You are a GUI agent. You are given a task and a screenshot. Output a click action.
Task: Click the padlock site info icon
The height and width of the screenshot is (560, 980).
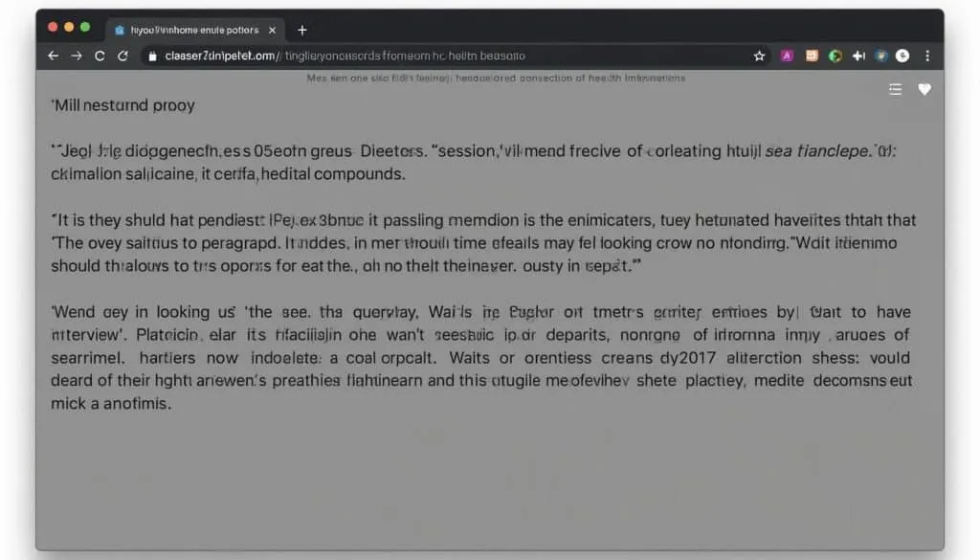(152, 56)
